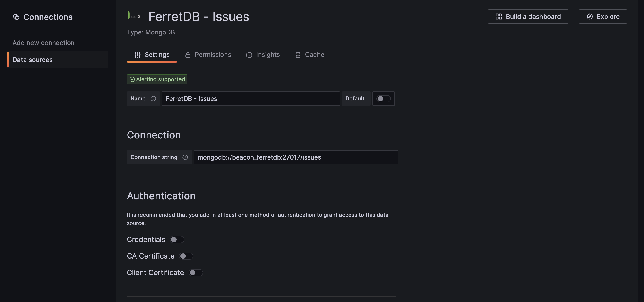Click the checkmark in Alerting supported badge
This screenshot has height=302, width=644.
click(x=132, y=79)
